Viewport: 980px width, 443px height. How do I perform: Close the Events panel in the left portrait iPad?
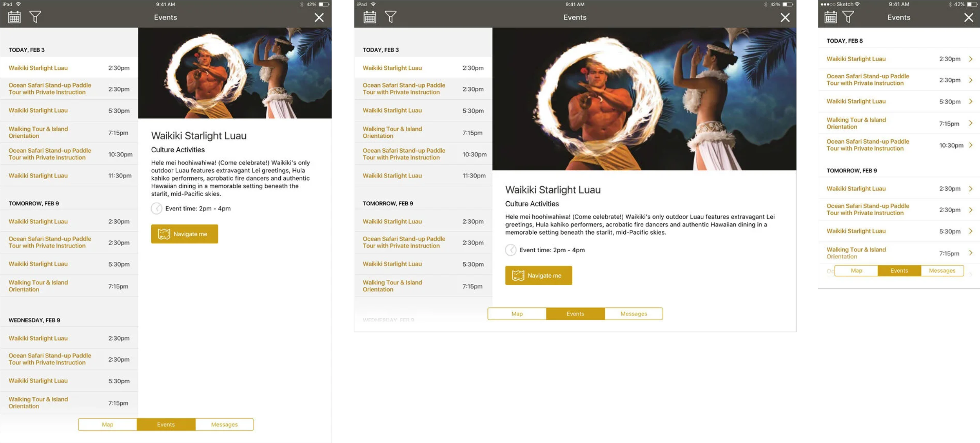319,18
